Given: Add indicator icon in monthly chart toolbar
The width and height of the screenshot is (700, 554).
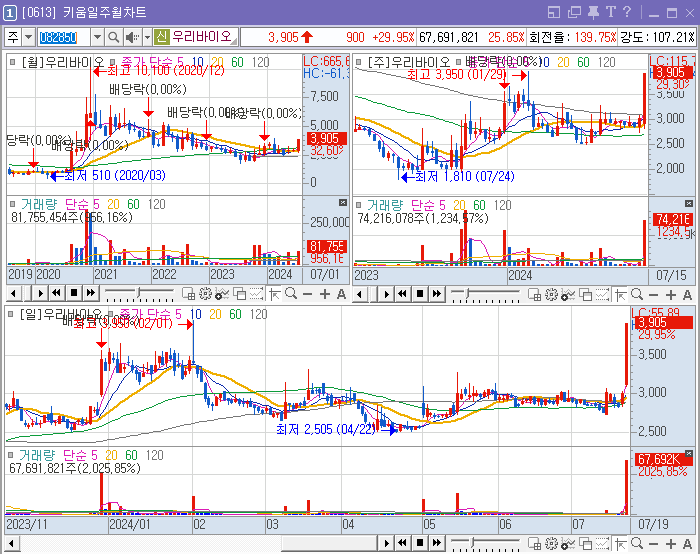Looking at the screenshot, I should (x=222, y=294).
